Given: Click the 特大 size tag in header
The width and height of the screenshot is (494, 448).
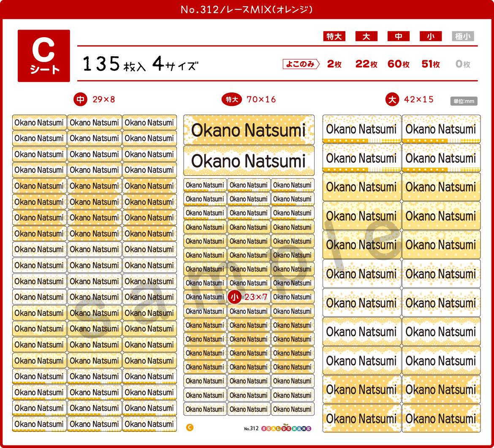Looking at the screenshot, I should tap(334, 36).
